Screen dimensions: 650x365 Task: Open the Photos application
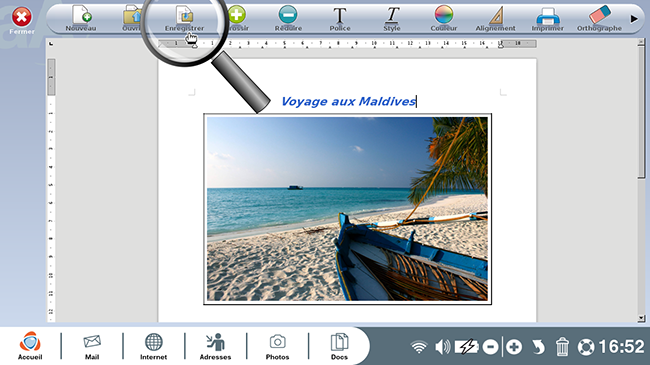click(277, 346)
